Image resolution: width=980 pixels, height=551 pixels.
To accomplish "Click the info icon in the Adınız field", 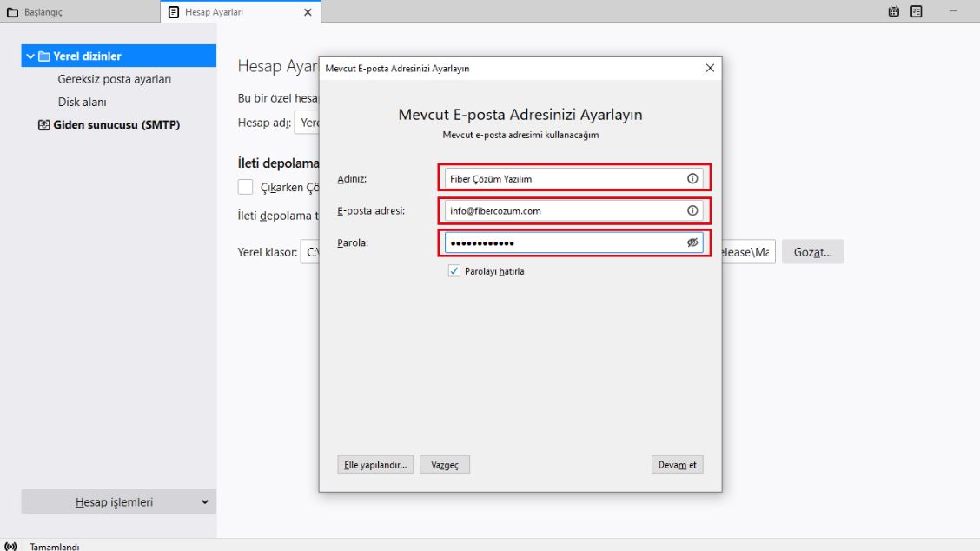I will tap(692, 178).
